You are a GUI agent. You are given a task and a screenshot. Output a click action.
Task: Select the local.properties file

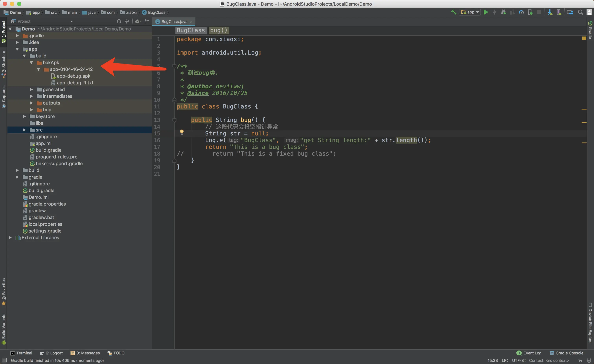[43, 224]
